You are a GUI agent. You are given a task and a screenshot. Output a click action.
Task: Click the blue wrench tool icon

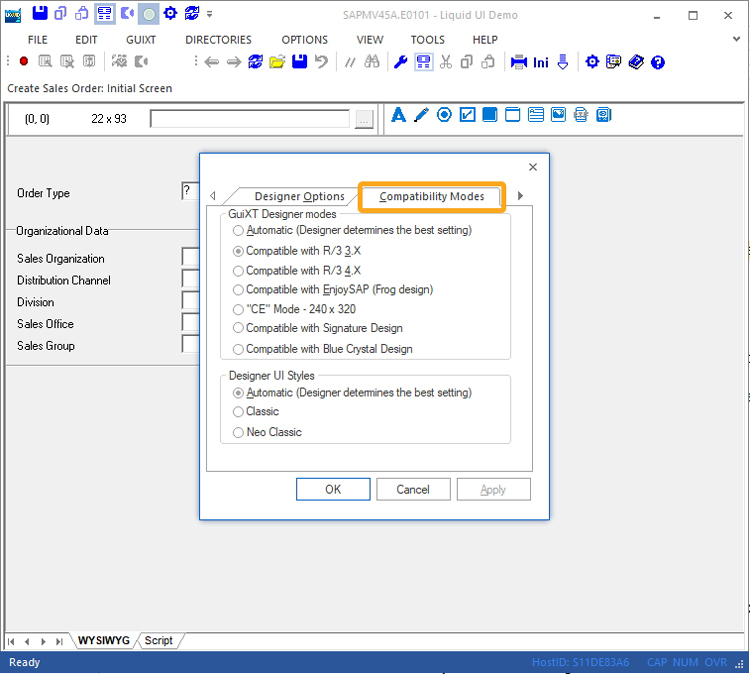pos(401,62)
